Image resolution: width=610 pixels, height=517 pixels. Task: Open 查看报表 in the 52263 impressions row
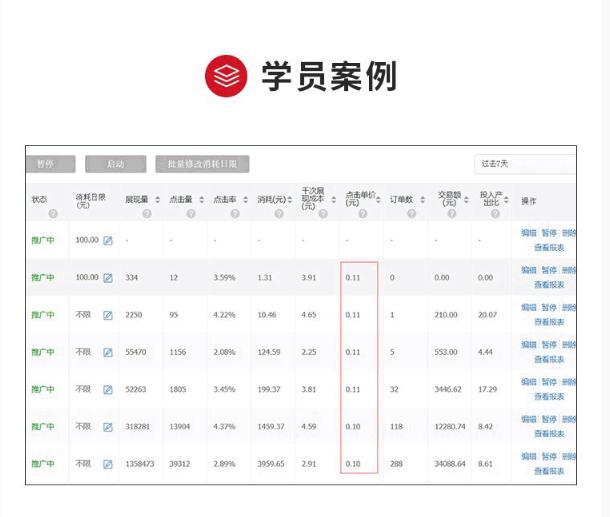[548, 397]
